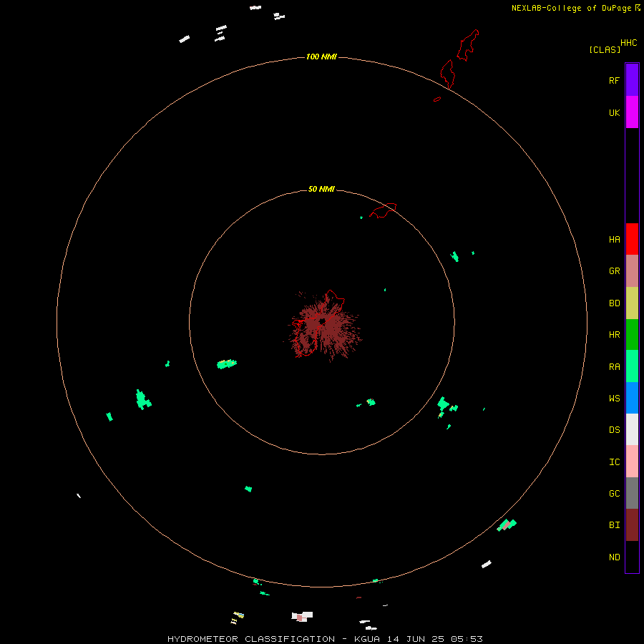Click the 100 NMI range ring label
Viewport: 644px width, 644px height.
(x=321, y=57)
